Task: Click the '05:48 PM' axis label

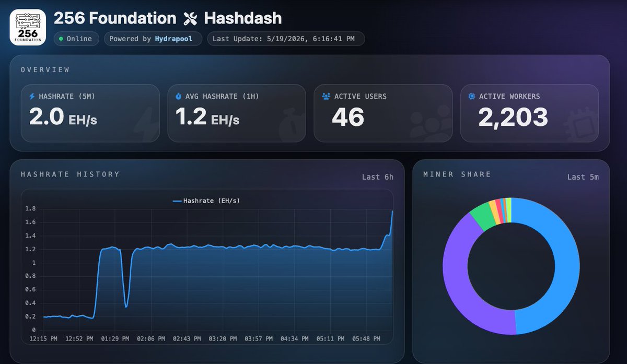Action: click(x=365, y=339)
